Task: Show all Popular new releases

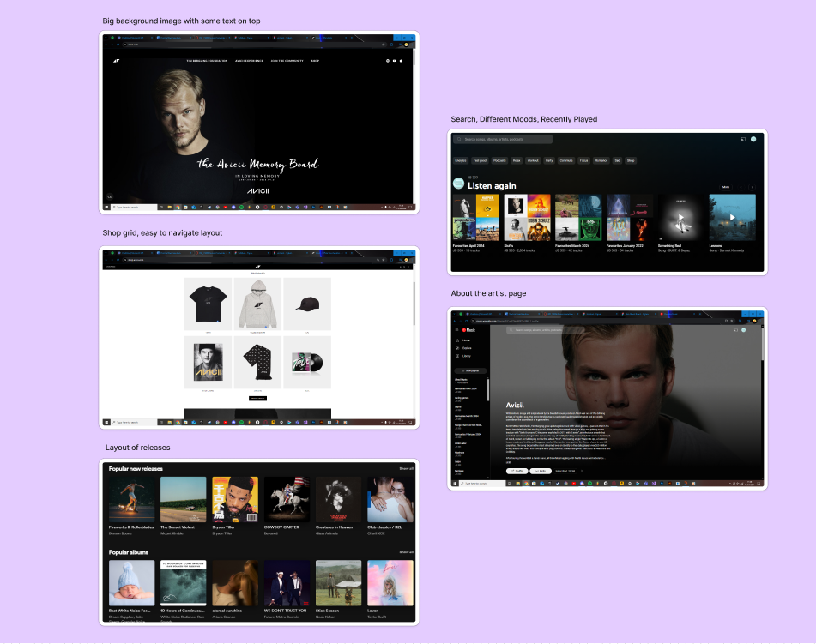Action: [406, 469]
